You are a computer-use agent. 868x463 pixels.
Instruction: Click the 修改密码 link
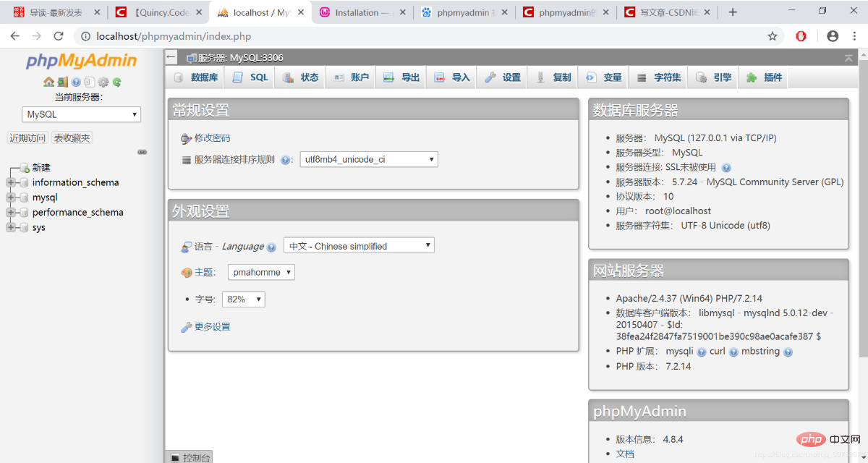pyautogui.click(x=212, y=138)
